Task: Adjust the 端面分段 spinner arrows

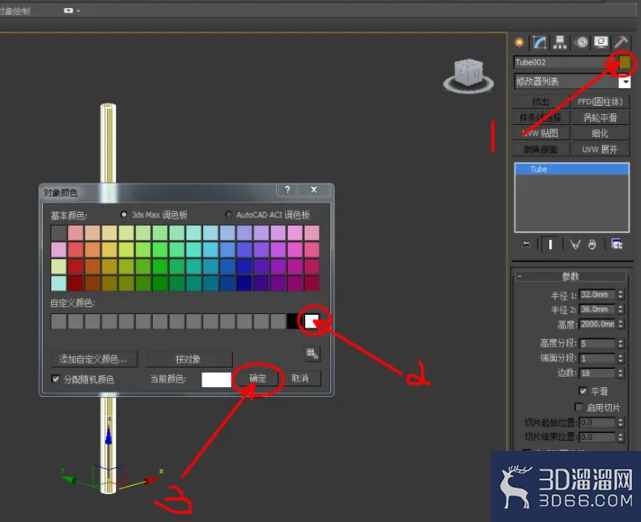Action: [x=621, y=358]
